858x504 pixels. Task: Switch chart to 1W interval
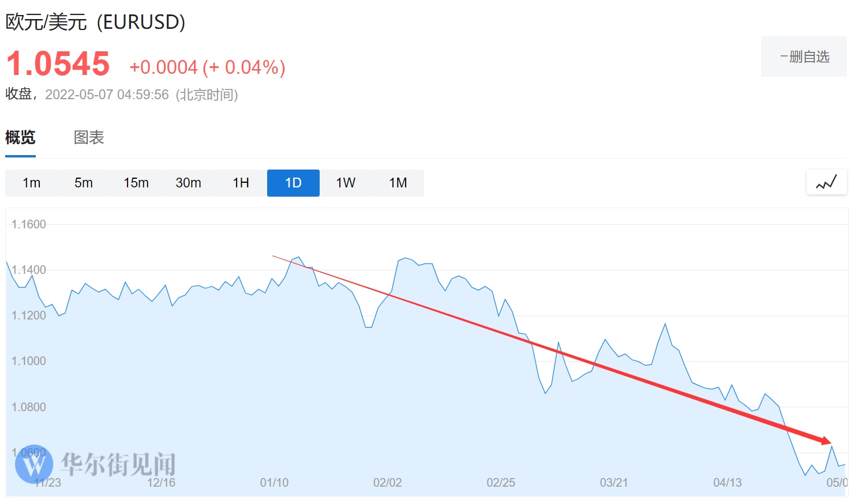[346, 183]
